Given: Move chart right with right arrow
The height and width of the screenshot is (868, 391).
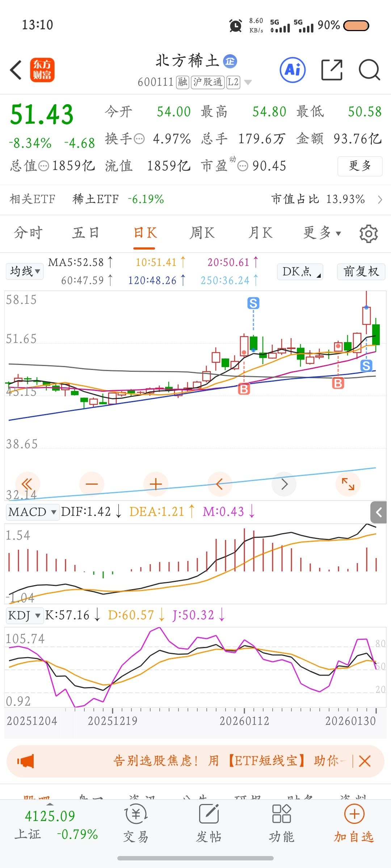Looking at the screenshot, I should [x=284, y=484].
